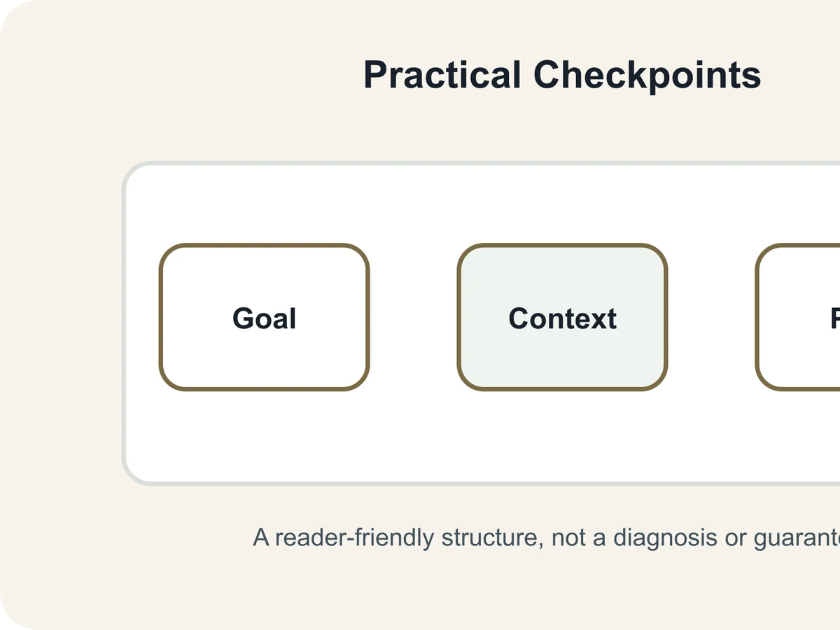Select the highlighted Context checkpoint box
The width and height of the screenshot is (840, 630).
pos(562,317)
